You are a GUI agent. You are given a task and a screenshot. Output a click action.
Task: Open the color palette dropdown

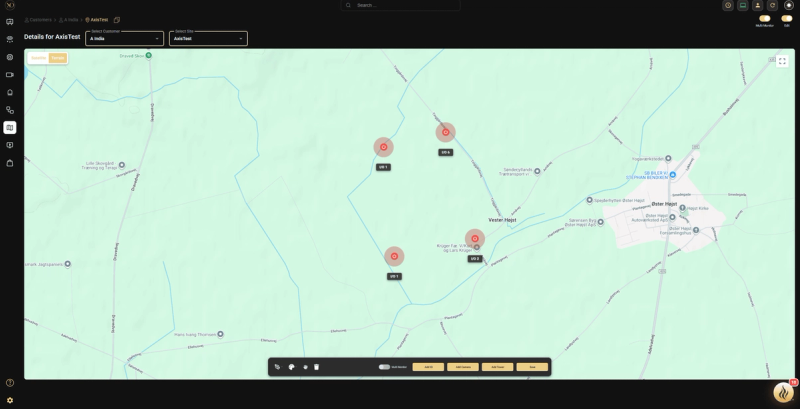pos(292,367)
